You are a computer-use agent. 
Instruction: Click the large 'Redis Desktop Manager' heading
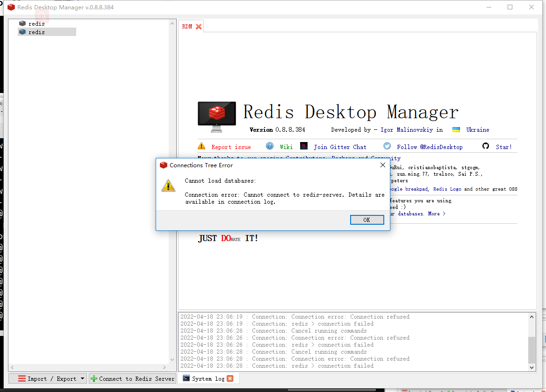pos(351,112)
